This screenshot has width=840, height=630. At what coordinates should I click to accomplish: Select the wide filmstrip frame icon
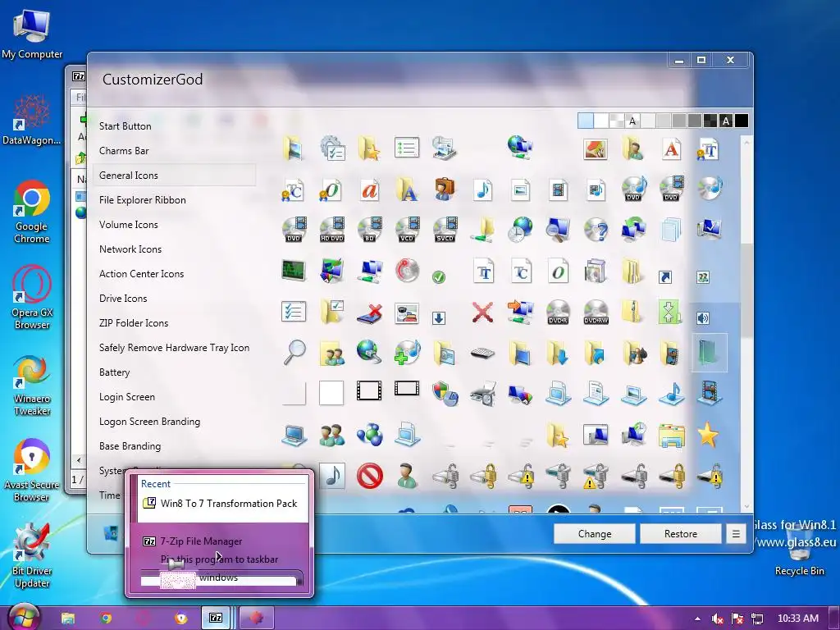tap(407, 388)
